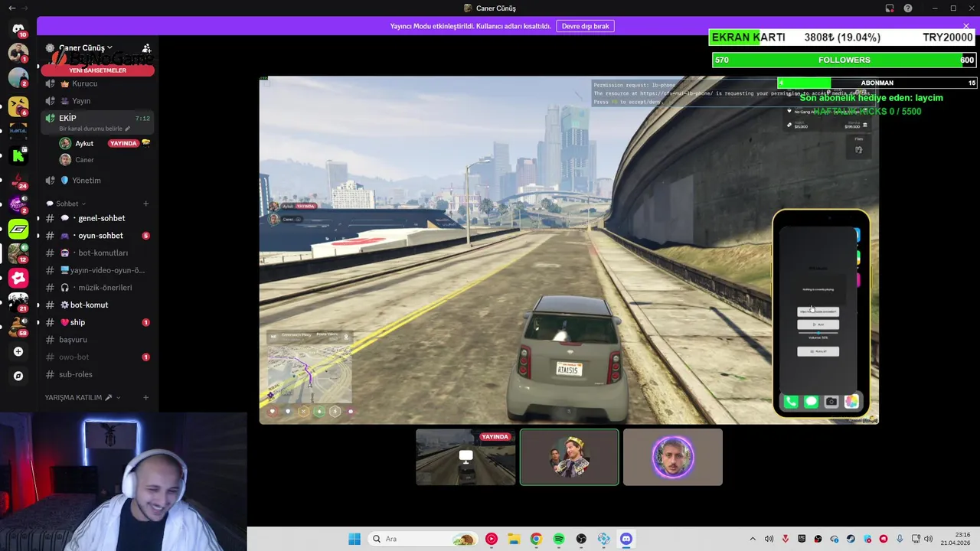Go back with Discord back arrow
Image resolution: width=980 pixels, height=551 pixels.
pyautogui.click(x=11, y=8)
